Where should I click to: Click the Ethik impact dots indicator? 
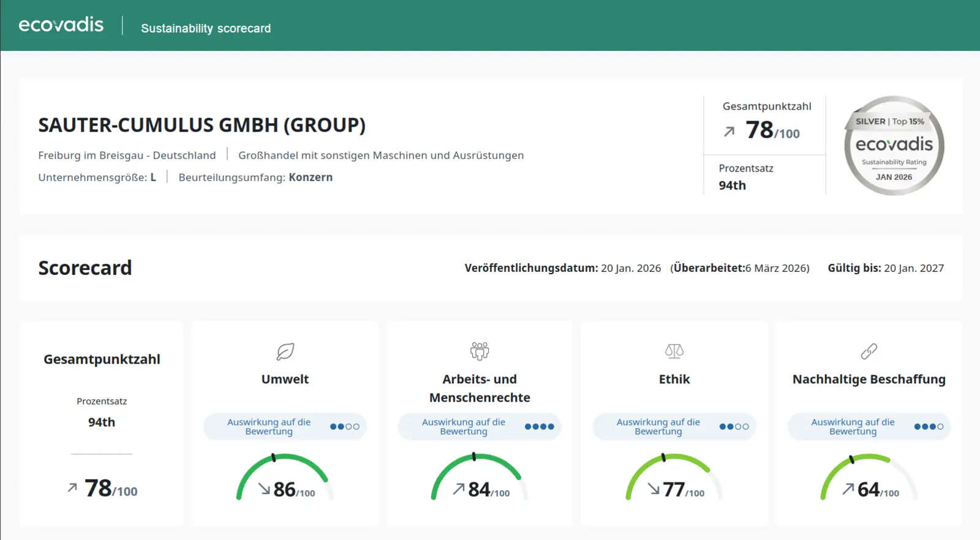[734, 427]
